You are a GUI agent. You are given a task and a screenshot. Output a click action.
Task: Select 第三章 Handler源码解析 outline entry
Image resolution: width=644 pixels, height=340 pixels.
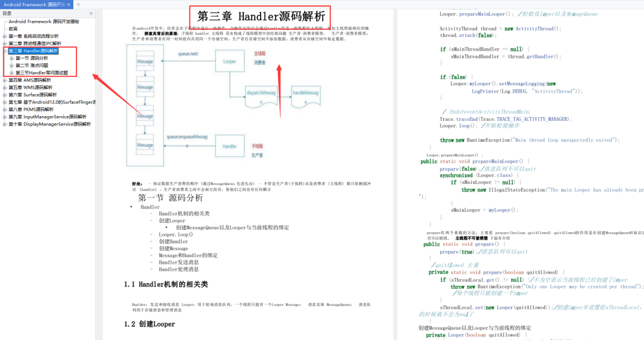33,51
